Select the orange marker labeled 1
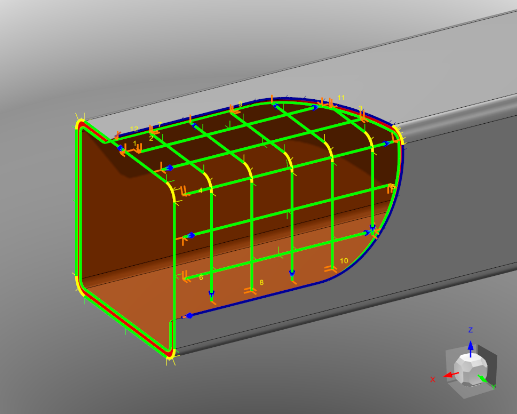517x414 pixels. [137, 149]
